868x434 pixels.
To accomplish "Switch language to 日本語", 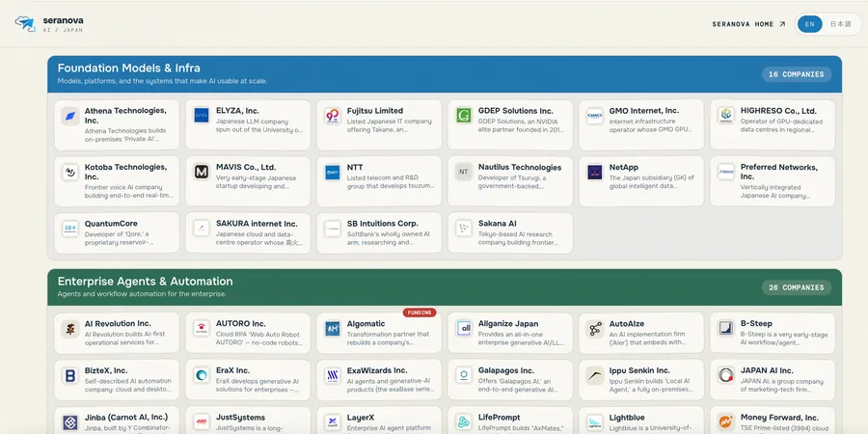I will 840,24.
